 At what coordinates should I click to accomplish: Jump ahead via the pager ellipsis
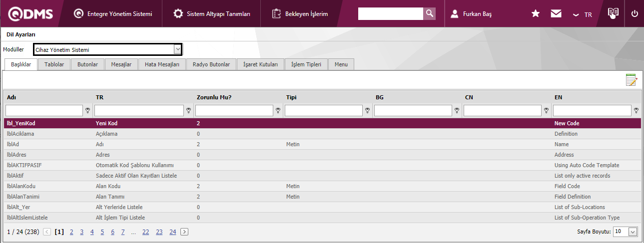click(133, 232)
